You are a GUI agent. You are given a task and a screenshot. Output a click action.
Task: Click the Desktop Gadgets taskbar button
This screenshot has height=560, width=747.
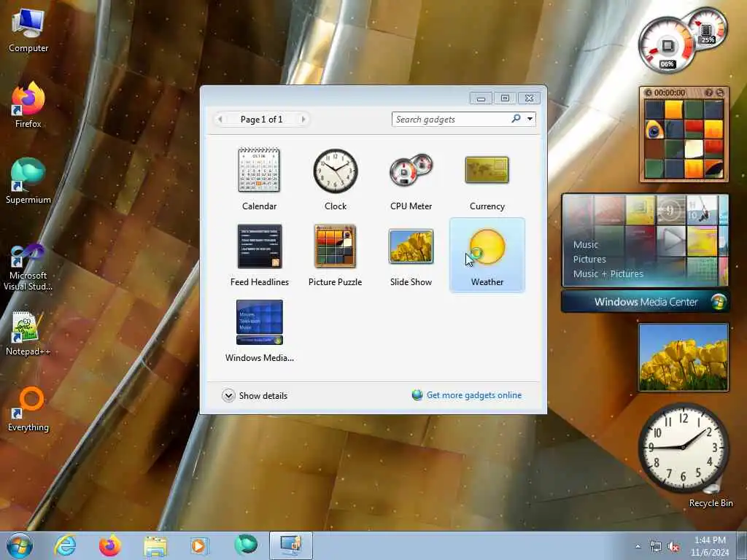[x=290, y=545]
